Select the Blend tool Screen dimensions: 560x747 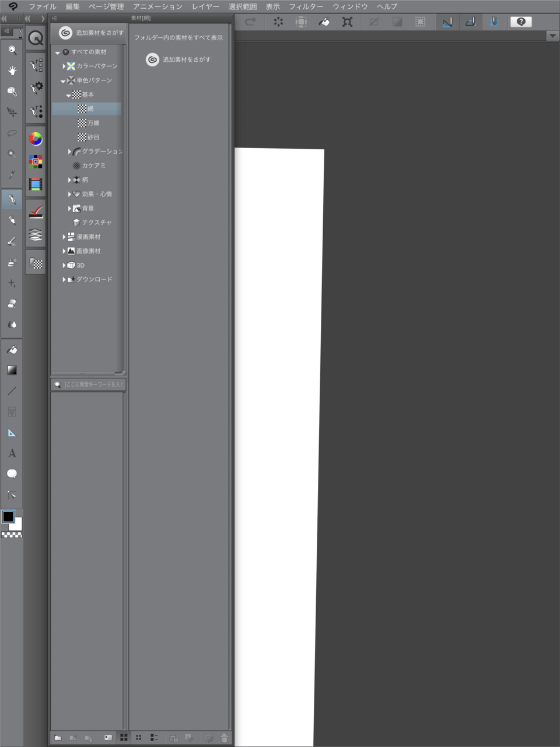(12, 325)
